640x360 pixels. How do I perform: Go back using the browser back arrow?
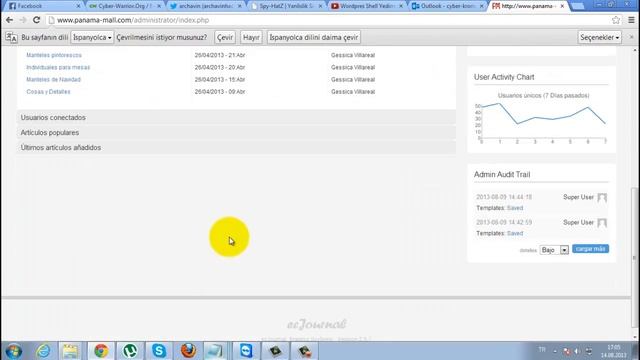coord(9,20)
